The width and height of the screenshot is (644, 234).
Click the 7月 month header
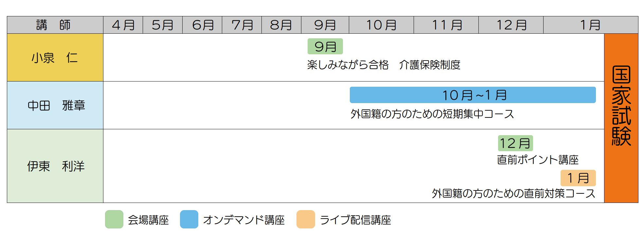coord(242,25)
